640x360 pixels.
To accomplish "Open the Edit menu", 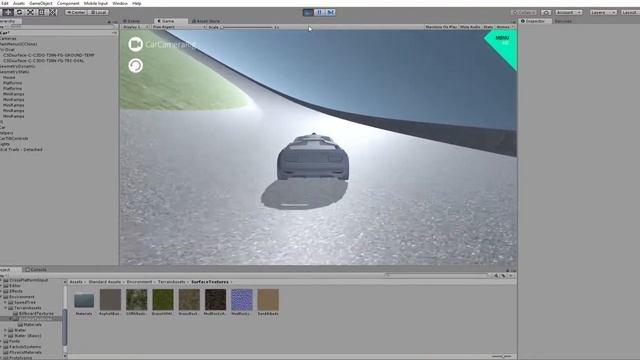I will [x=5, y=3].
